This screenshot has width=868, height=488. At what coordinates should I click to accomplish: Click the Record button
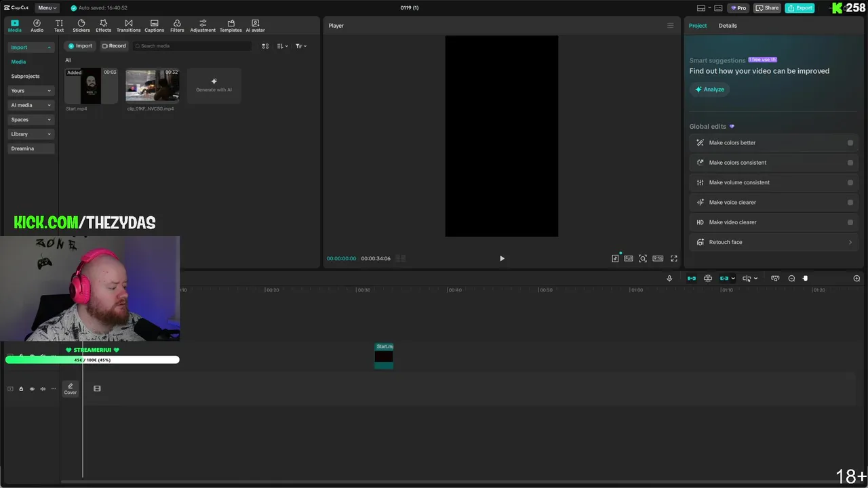[114, 46]
